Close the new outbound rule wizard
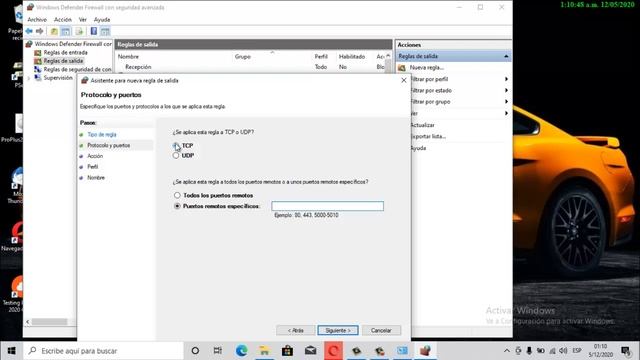 [x=404, y=80]
